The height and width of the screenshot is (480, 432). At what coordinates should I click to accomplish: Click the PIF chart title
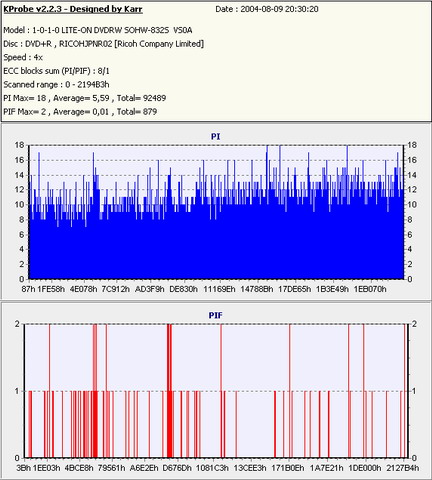pos(215,315)
